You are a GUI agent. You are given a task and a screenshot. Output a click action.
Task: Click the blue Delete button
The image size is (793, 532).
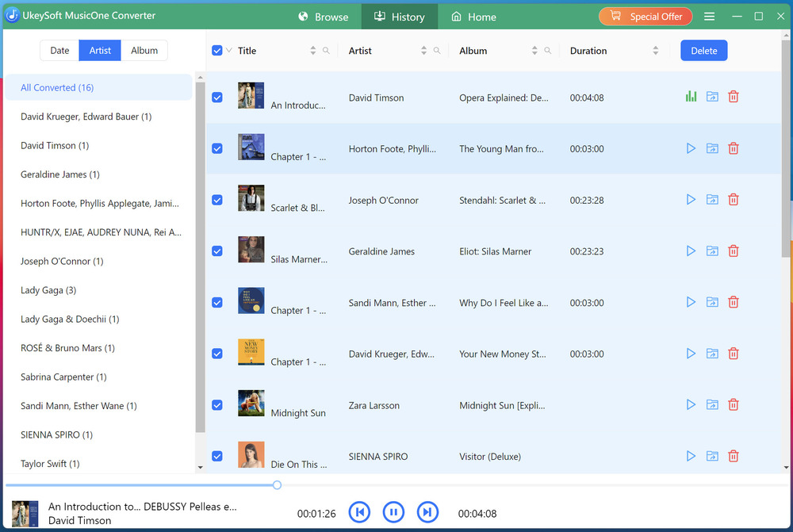click(x=704, y=51)
